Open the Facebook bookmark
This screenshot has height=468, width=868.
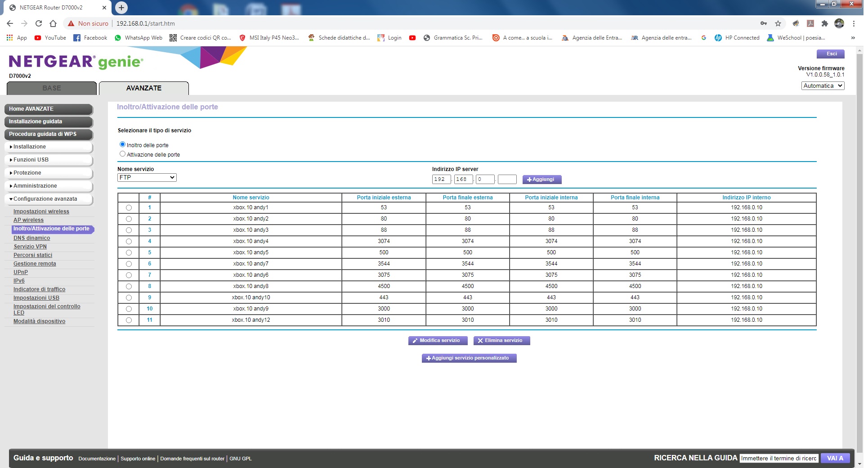[x=90, y=38]
